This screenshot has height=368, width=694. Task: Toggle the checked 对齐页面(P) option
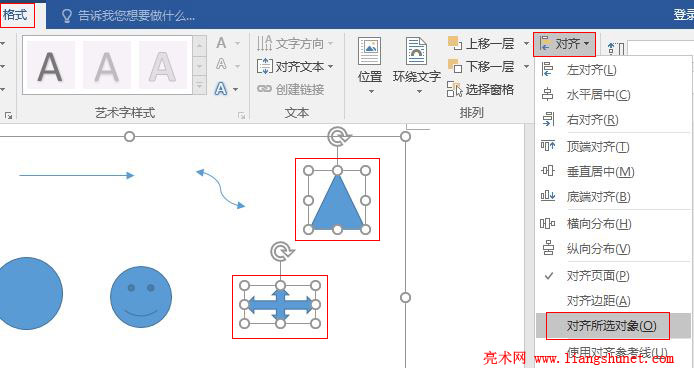click(x=612, y=276)
